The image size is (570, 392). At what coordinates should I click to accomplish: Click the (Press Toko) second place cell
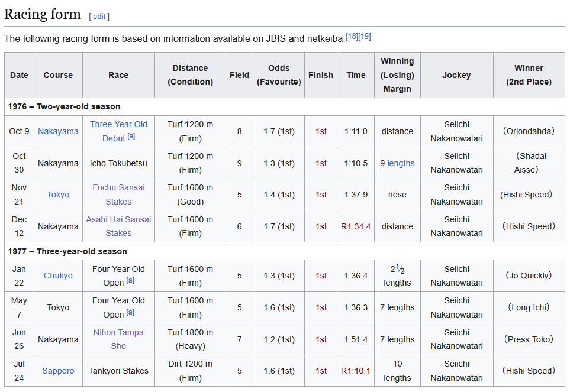[x=529, y=339]
